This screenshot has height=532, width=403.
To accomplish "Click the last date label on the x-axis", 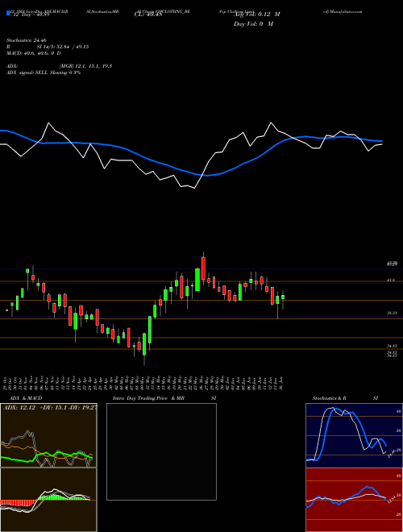I will [281, 382].
